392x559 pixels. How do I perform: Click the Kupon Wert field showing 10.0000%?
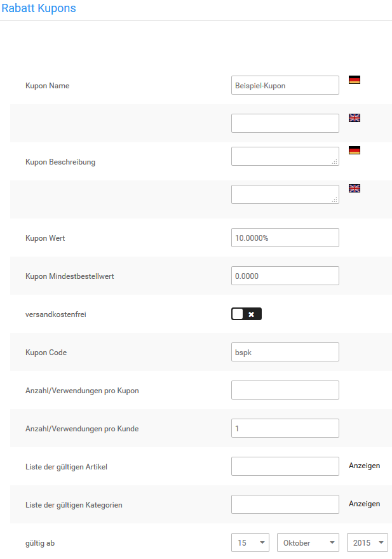[x=285, y=237]
